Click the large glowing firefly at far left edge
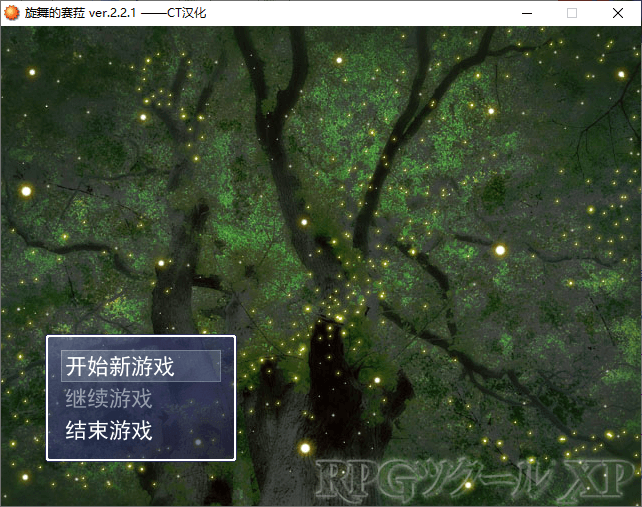 pos(26,190)
